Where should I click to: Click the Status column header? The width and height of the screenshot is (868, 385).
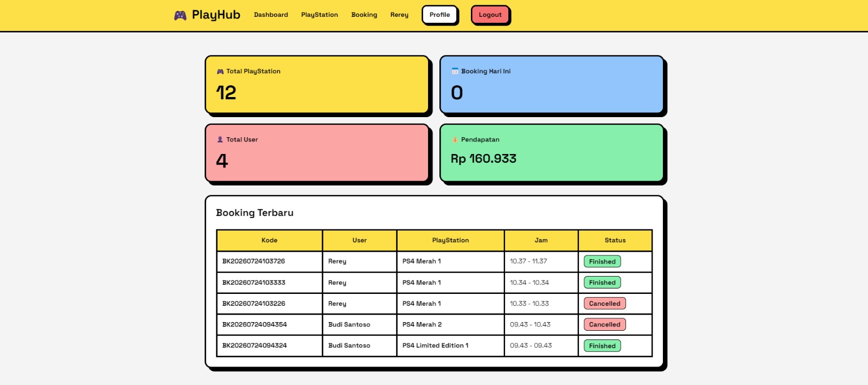pos(615,240)
